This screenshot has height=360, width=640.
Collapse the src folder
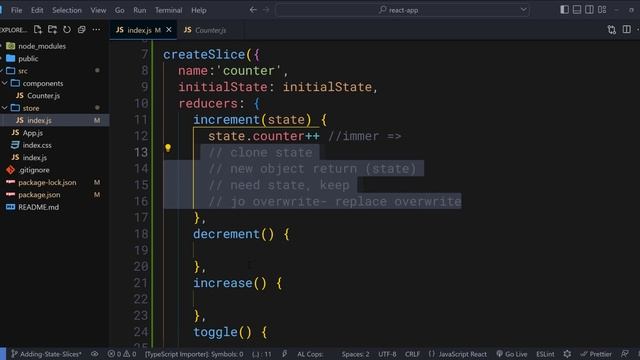point(23,71)
